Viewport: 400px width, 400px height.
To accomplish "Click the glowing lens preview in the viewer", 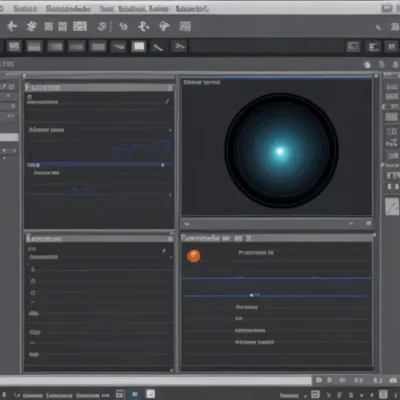I will point(281,150).
